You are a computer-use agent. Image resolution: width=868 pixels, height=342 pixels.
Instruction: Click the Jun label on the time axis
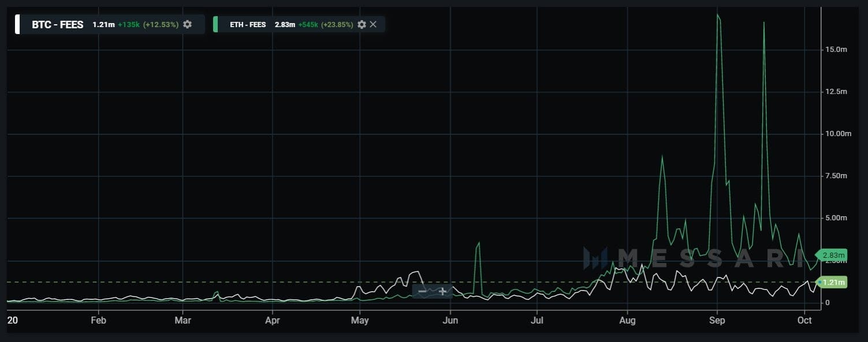click(x=450, y=320)
